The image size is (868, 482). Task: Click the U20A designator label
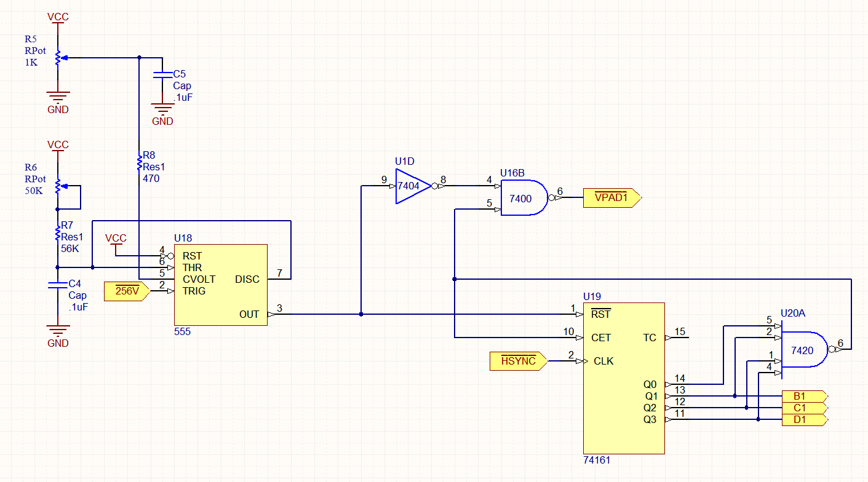tap(793, 313)
